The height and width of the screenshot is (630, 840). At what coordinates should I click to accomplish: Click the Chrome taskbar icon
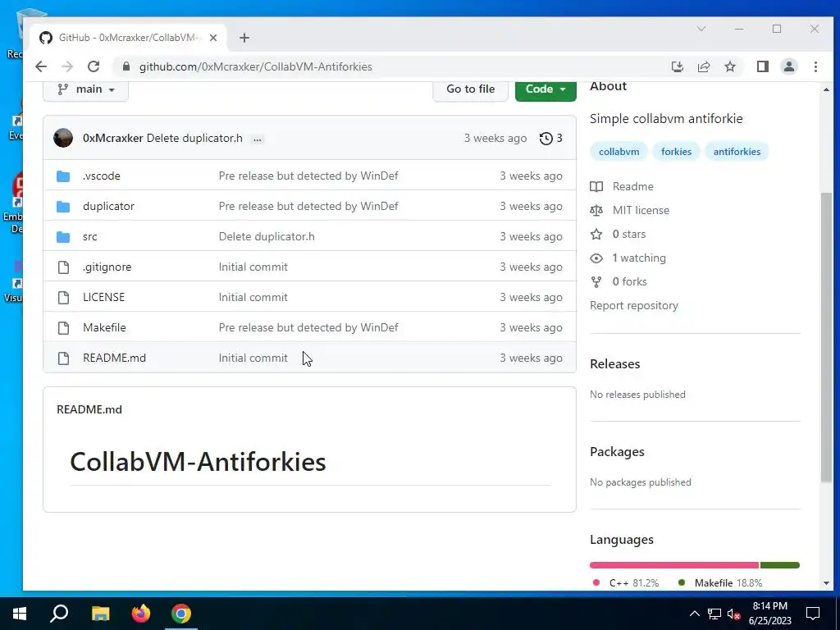click(x=181, y=614)
